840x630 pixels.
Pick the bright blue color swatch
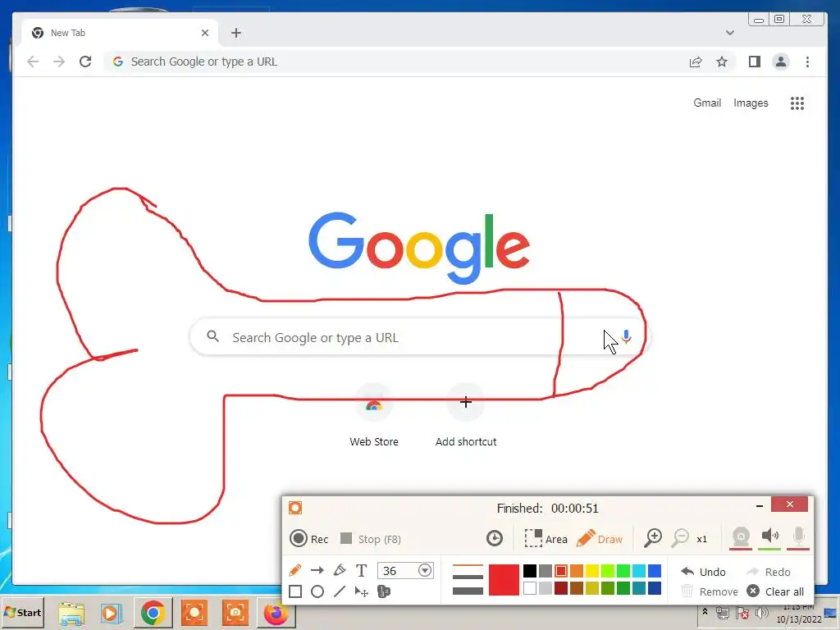[654, 571]
